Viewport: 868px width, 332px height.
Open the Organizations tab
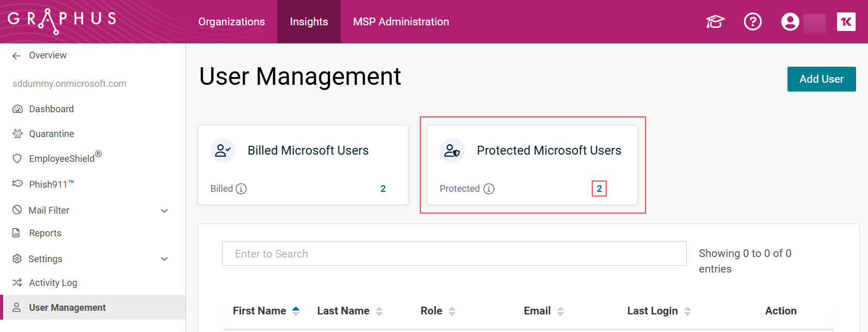231,22
